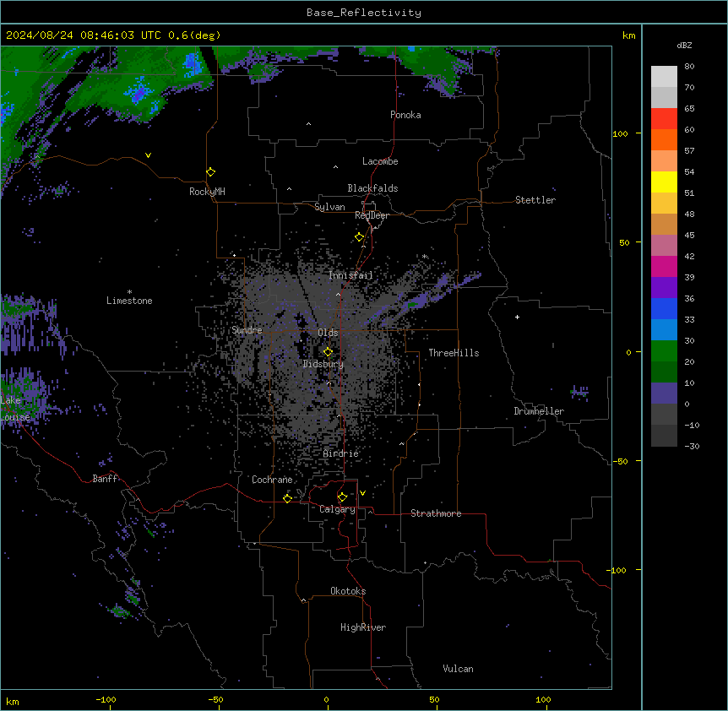Click the Calgary label
The width and height of the screenshot is (728, 711).
pyautogui.click(x=337, y=509)
